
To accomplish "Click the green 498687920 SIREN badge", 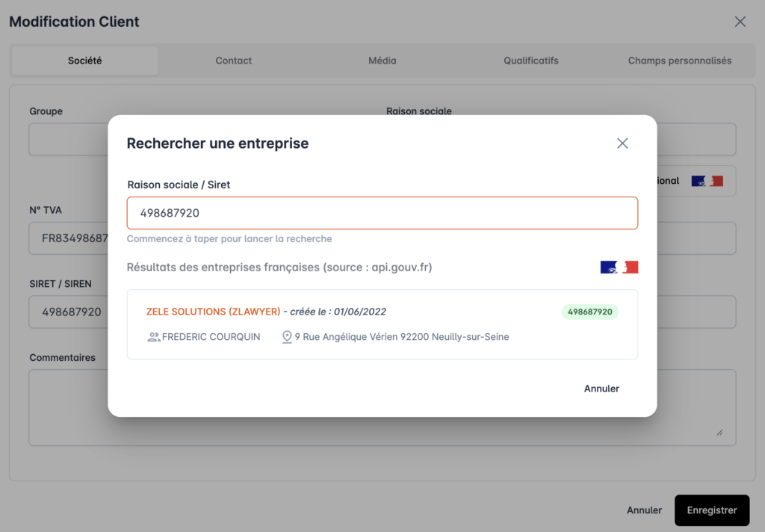I will click(x=589, y=312).
